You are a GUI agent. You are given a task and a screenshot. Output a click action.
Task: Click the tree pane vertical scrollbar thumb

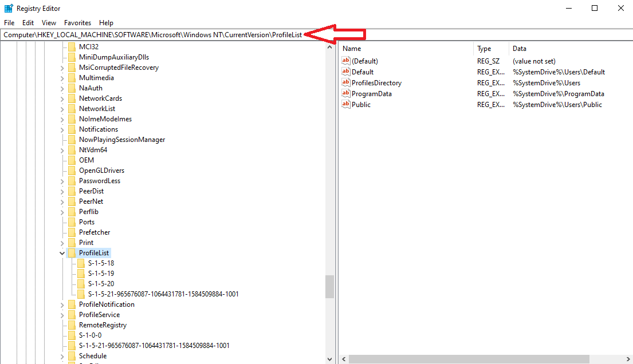(x=329, y=287)
